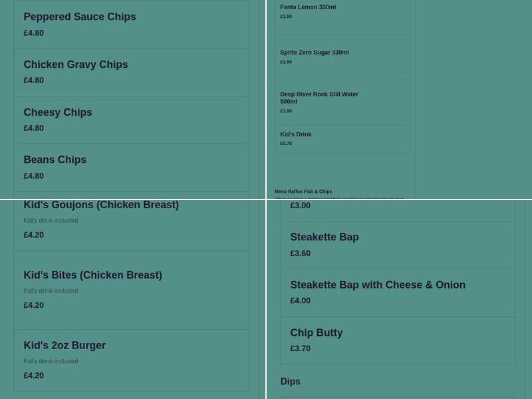The height and width of the screenshot is (399, 532).
Task: Click the Chip Butty listing
Action: click(x=317, y=332)
